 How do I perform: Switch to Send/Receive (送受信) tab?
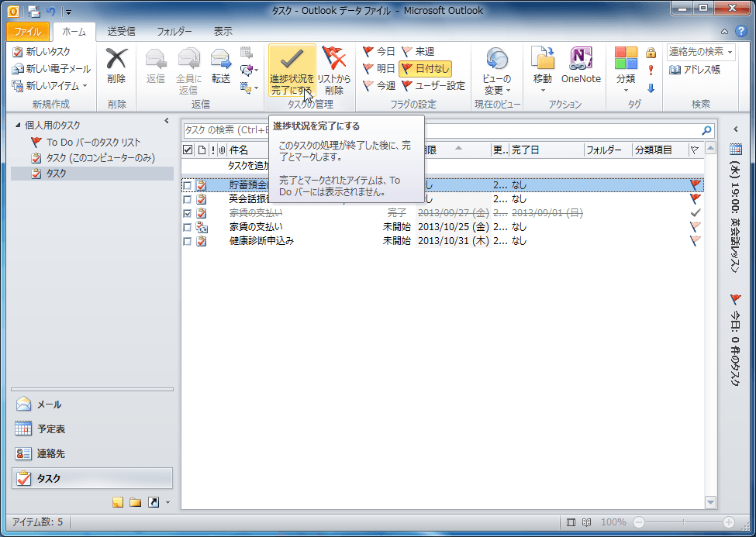click(121, 32)
